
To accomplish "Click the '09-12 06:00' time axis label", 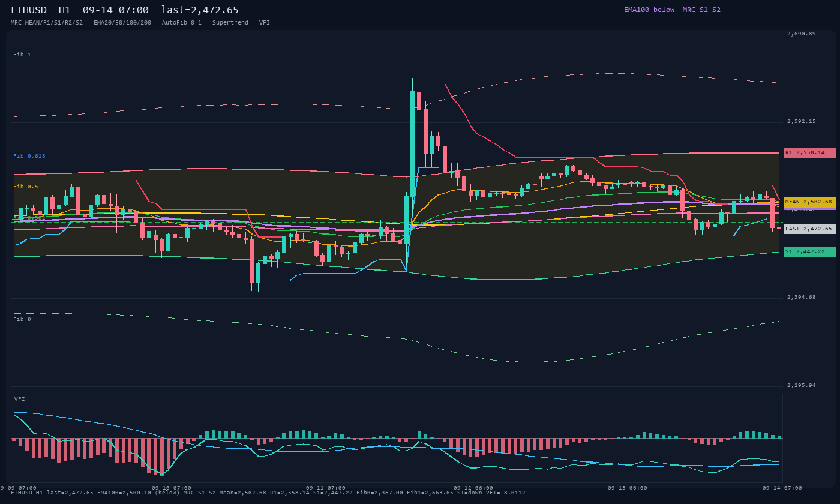I will click(473, 488).
